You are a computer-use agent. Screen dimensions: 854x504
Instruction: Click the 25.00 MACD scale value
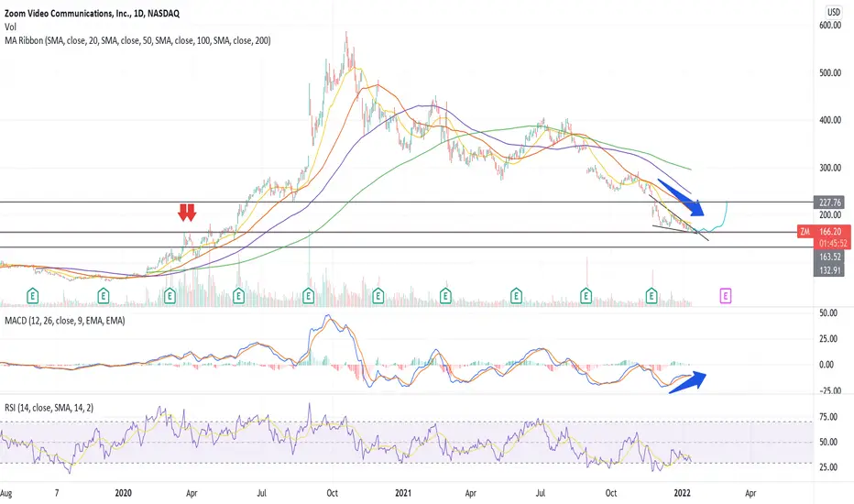tap(828, 338)
